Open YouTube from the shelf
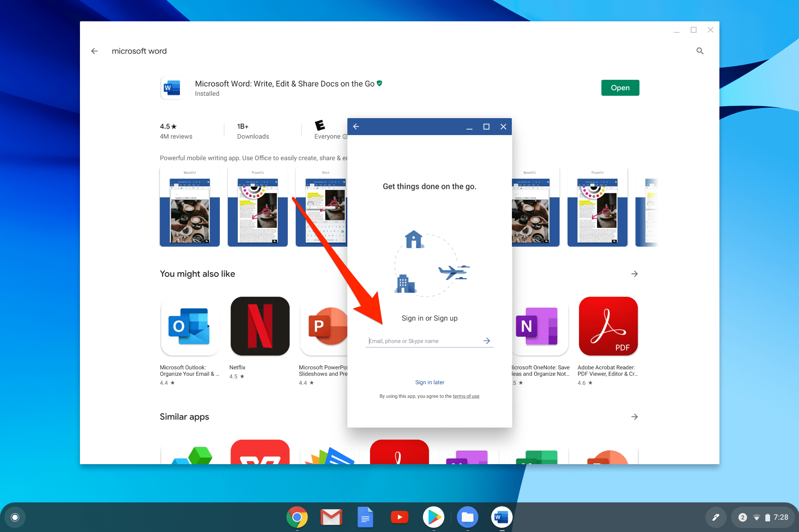 coord(399,517)
